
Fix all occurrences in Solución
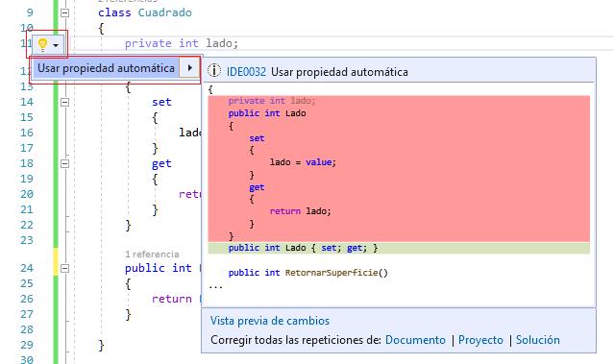(538, 340)
